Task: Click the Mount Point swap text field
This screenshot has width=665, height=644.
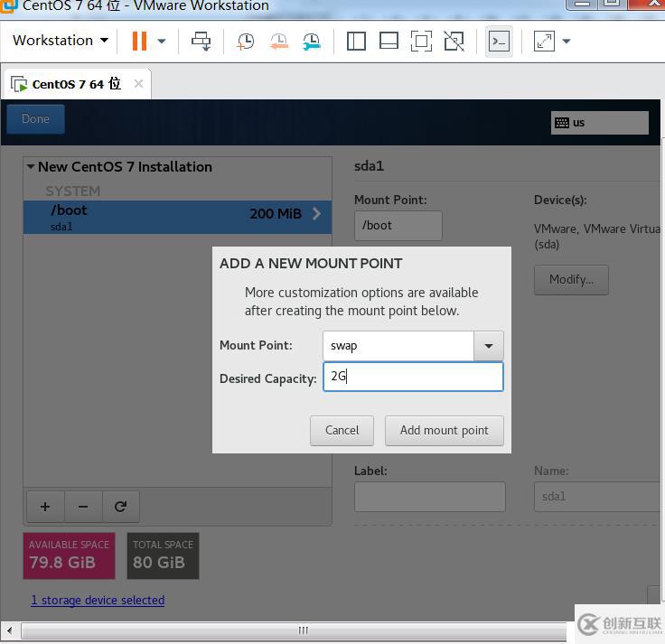Action: point(398,346)
